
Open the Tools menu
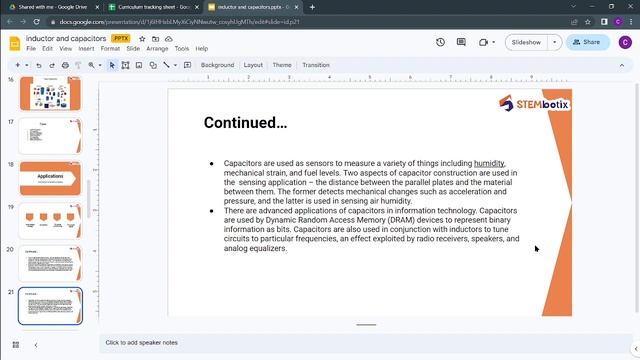point(182,49)
